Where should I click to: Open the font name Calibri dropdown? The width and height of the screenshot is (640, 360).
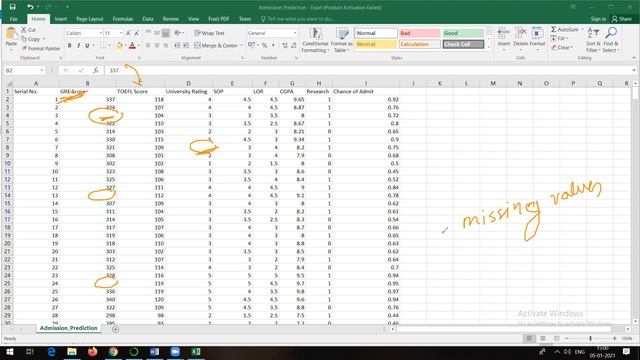coord(101,33)
